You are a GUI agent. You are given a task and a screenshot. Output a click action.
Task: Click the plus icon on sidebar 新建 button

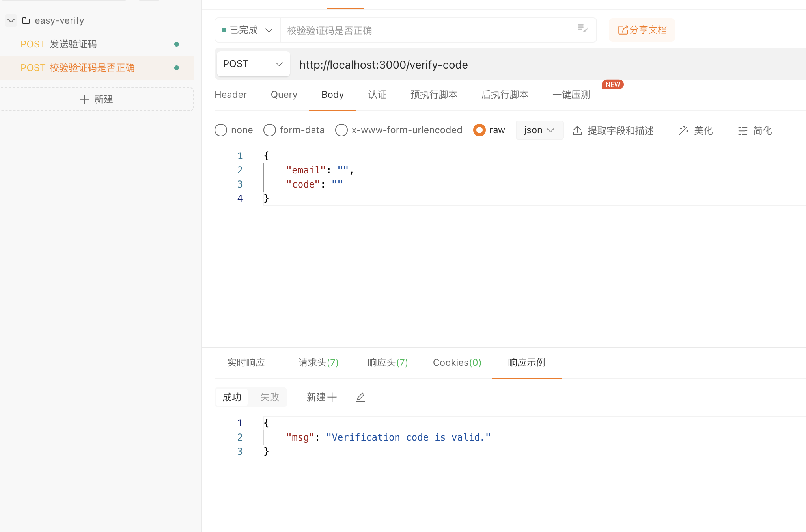click(84, 99)
